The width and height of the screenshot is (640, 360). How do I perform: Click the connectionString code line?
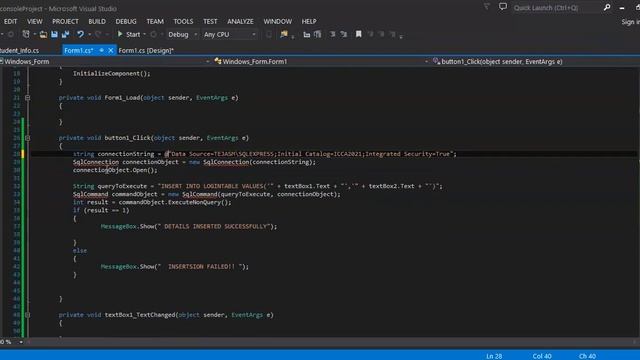(264, 154)
